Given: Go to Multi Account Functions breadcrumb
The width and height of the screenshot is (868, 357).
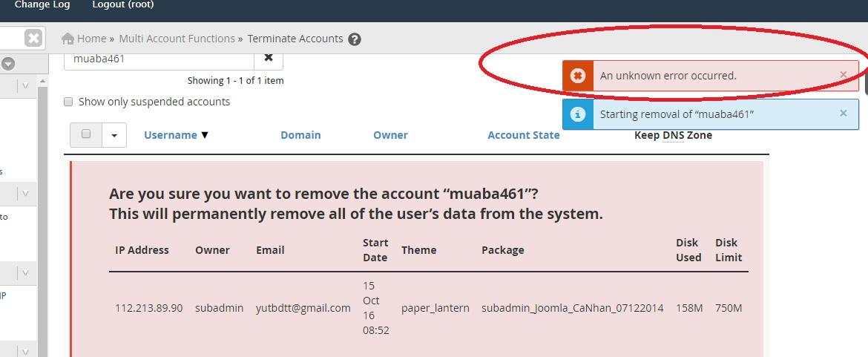Looking at the screenshot, I should point(177,39).
